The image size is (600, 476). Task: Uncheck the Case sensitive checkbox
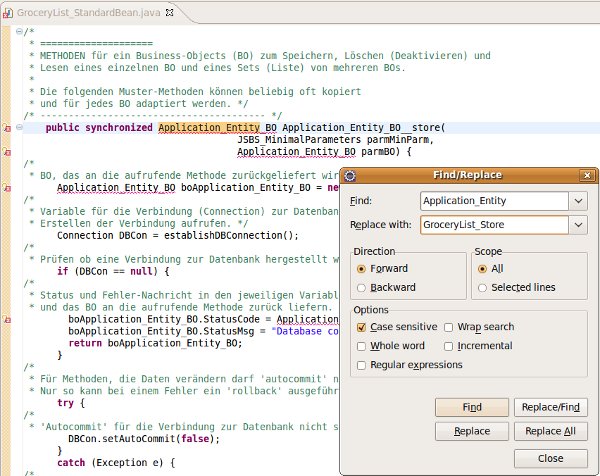coord(361,327)
